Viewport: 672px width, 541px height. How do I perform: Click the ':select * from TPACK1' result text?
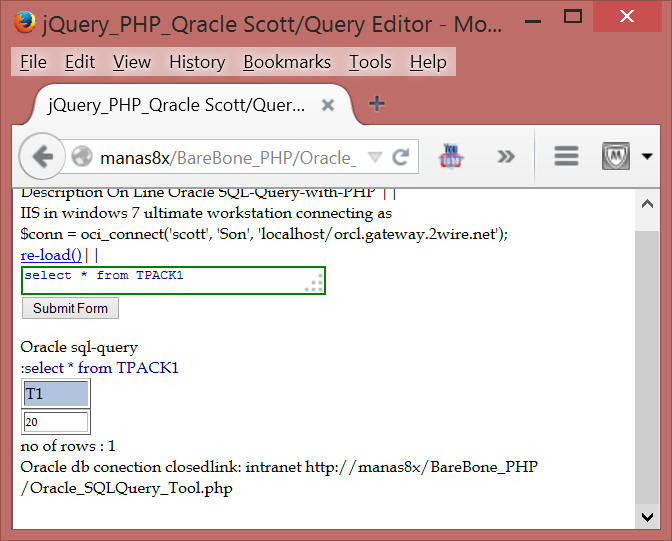click(x=99, y=368)
